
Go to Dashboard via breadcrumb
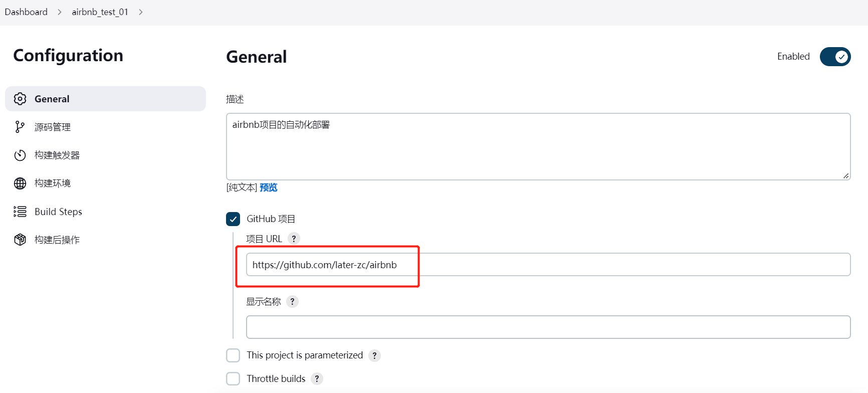click(x=26, y=12)
